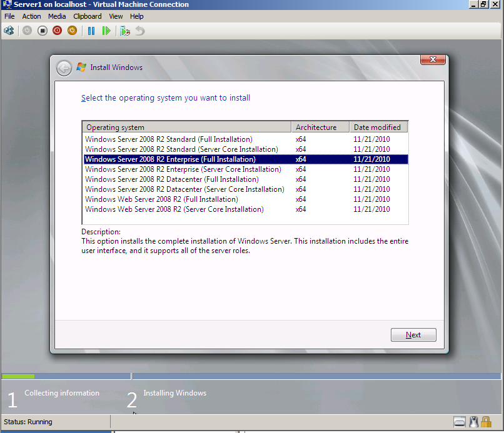Image resolution: width=504 pixels, height=433 pixels.
Task: Click the padlock icon in status bar
Action: tap(486, 422)
